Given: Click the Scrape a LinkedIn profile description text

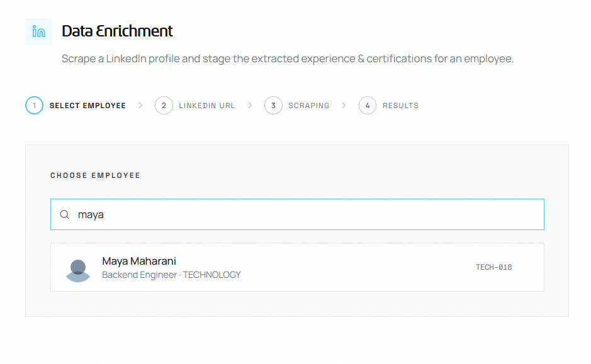Looking at the screenshot, I should (x=288, y=58).
